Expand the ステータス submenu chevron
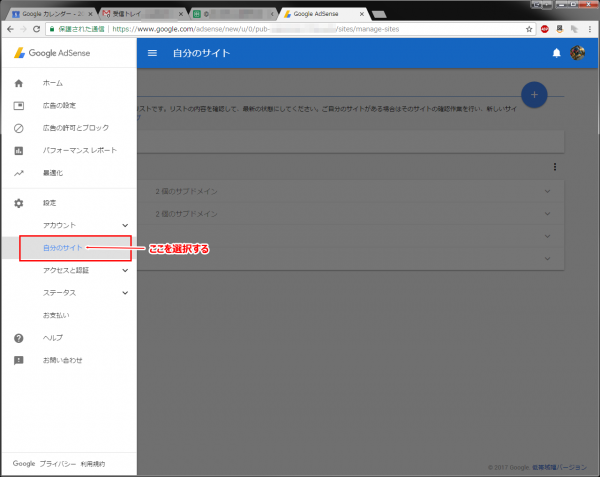 (124, 293)
